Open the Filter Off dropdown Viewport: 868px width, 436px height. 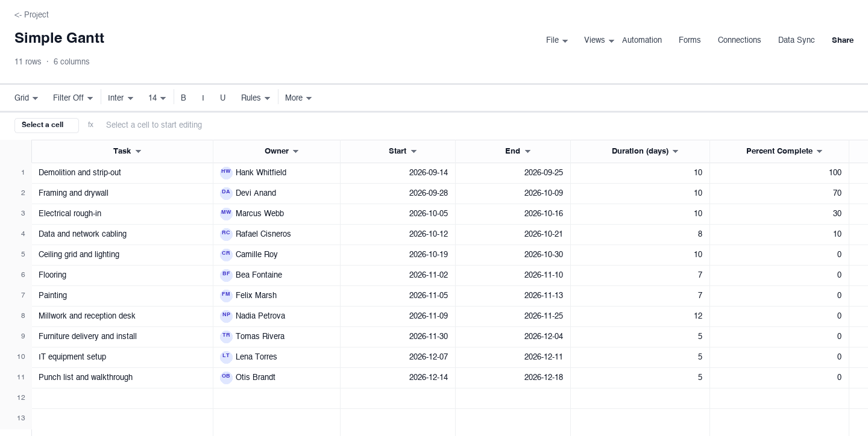(x=73, y=98)
